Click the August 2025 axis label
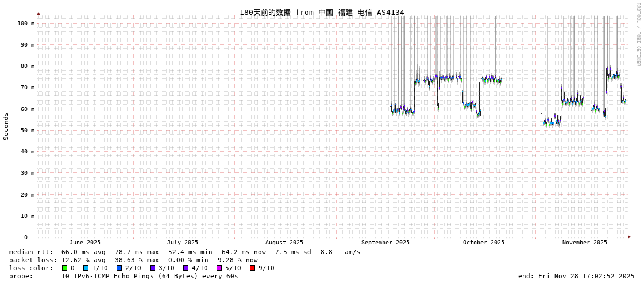 click(x=284, y=243)
